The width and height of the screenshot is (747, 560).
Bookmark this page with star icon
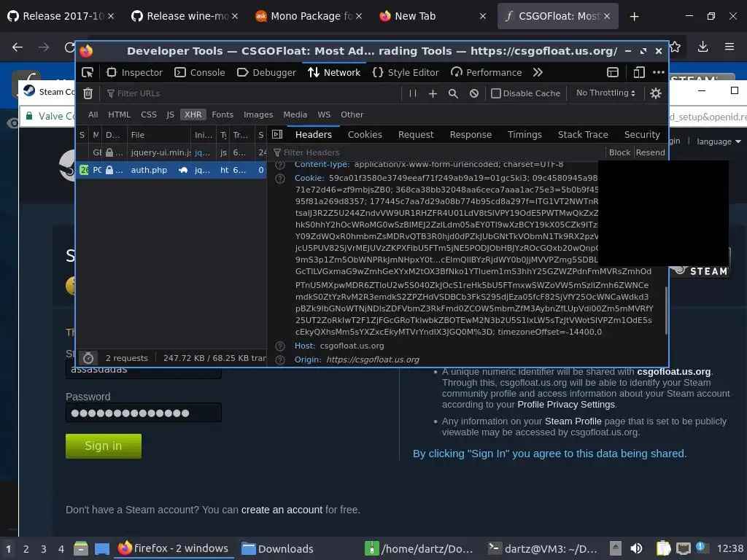point(675,47)
